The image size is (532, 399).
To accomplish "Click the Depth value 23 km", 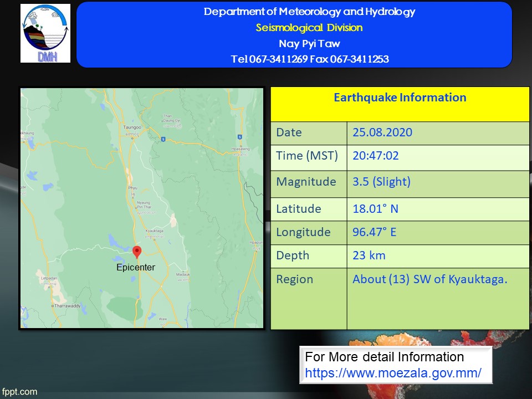I will 369,255.
